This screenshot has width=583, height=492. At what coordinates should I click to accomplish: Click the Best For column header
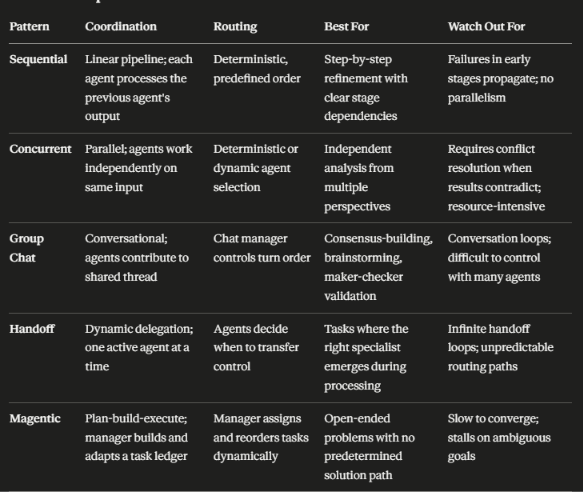click(347, 26)
